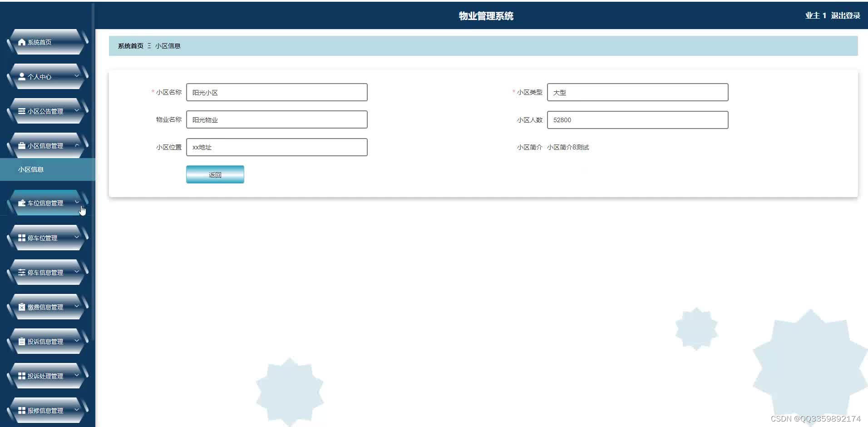The width and height of the screenshot is (868, 427).
Task: Click the sidebar vertical scrollbar
Action: tap(93, 173)
